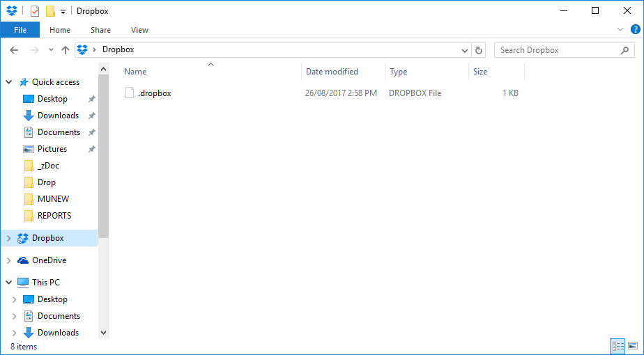644x355 pixels.
Task: Open the MUNEW folder
Action: pyautogui.click(x=53, y=199)
